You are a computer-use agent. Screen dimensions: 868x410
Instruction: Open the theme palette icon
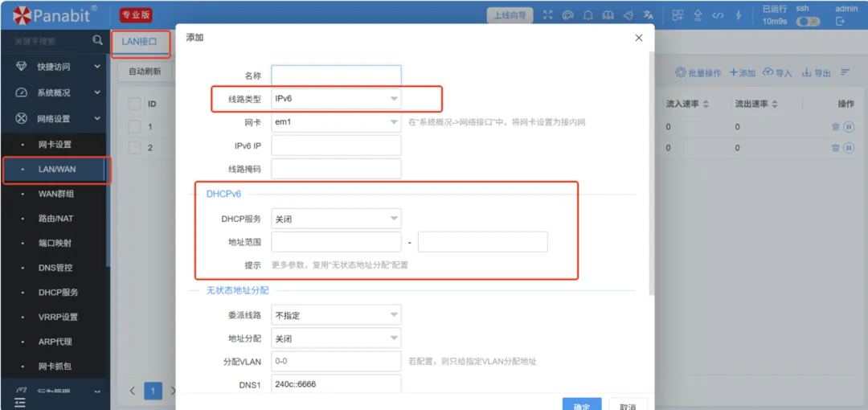coord(568,15)
